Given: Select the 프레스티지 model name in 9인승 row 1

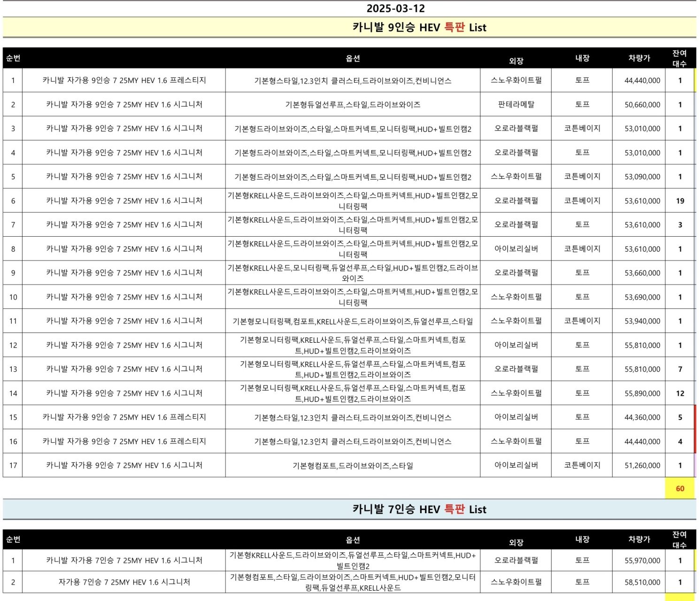Looking at the screenshot, I should [x=124, y=80].
